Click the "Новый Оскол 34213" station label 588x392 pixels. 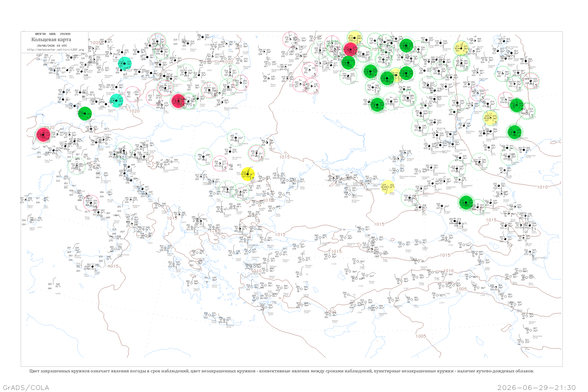coord(398,108)
